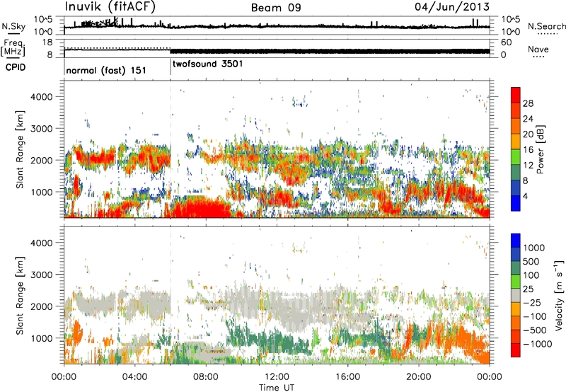566x392 pixels.
Task: Click the 'Inuvik (fitACF)' title text
Action: pos(110,7)
